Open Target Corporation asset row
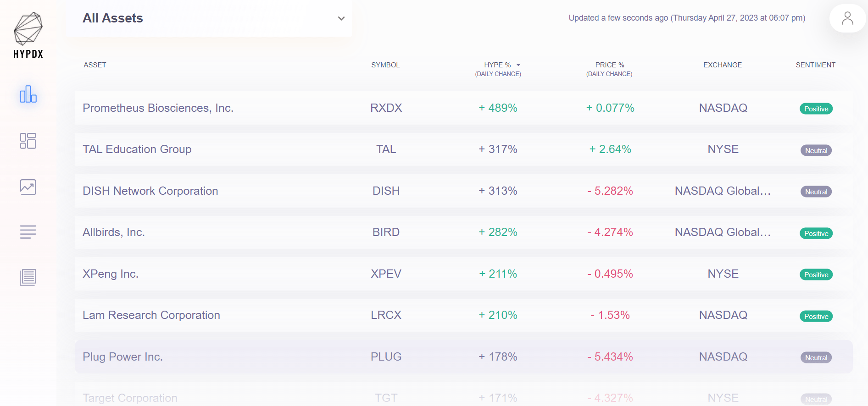The height and width of the screenshot is (406, 868). tap(463, 395)
